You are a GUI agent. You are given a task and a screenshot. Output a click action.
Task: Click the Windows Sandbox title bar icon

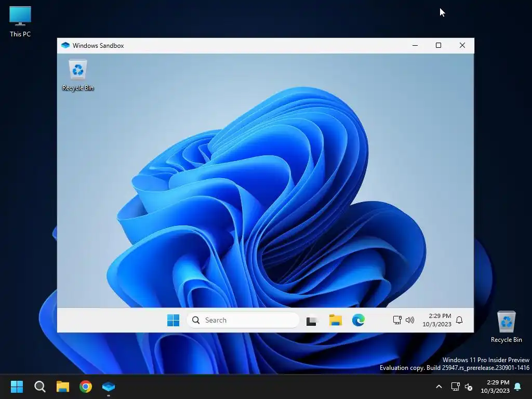(65, 46)
